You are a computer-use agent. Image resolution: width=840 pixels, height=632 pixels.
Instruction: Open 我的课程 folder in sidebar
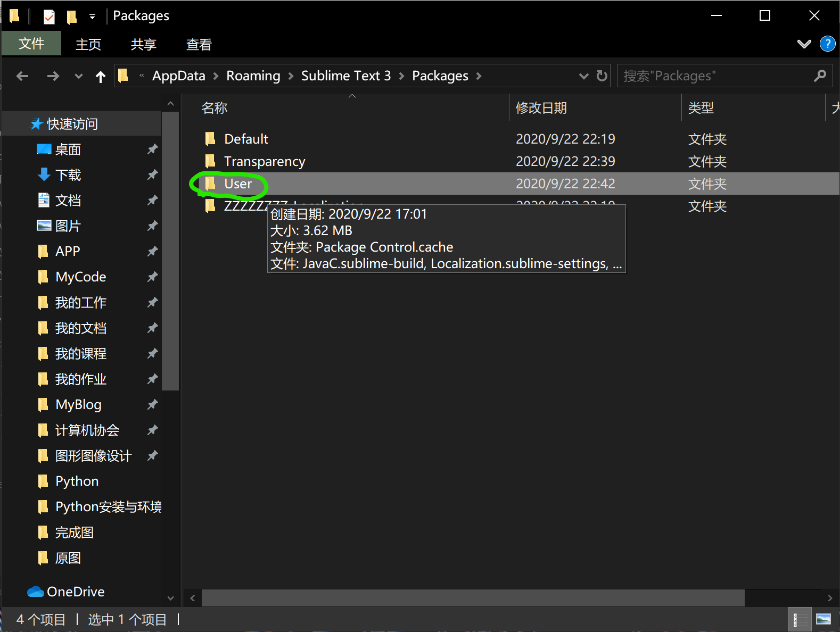tap(81, 354)
